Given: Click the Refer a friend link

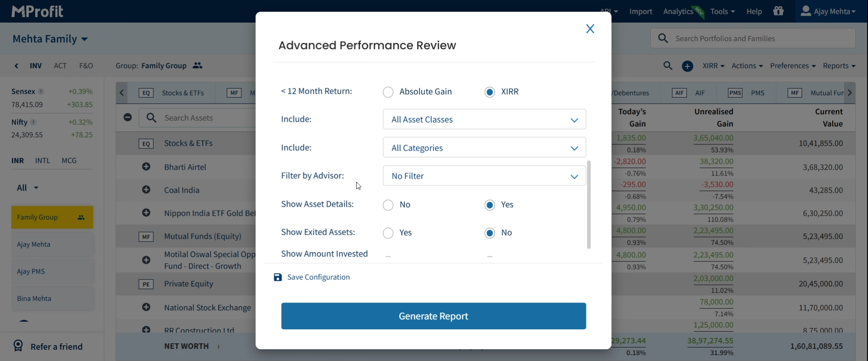Looking at the screenshot, I should tap(57, 347).
